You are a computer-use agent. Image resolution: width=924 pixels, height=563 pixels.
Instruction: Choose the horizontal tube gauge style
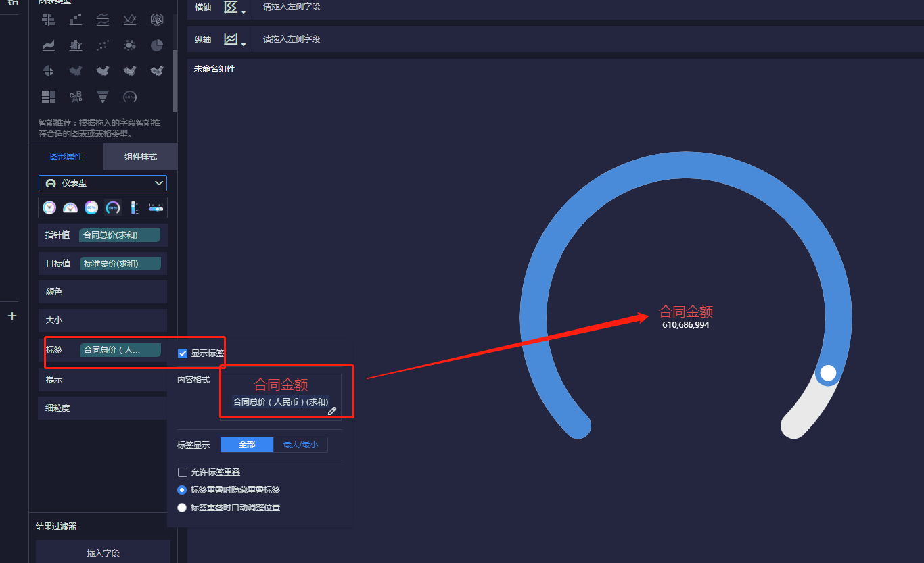tap(156, 207)
